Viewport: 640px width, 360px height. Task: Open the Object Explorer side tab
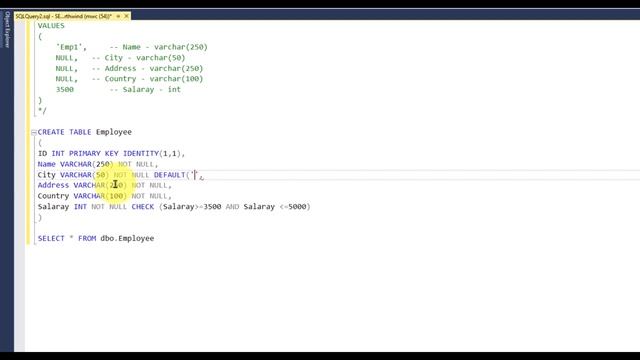[x=7, y=29]
